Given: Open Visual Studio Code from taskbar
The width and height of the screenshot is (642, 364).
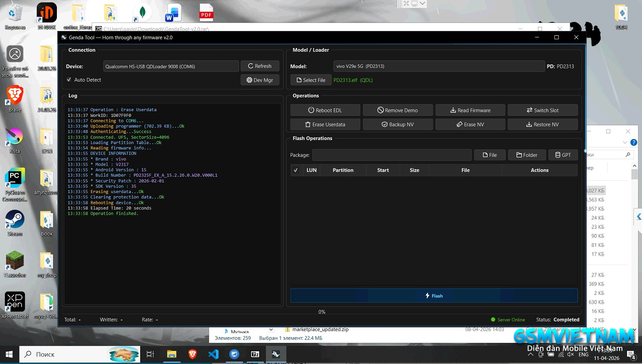Looking at the screenshot, I should (x=213, y=354).
